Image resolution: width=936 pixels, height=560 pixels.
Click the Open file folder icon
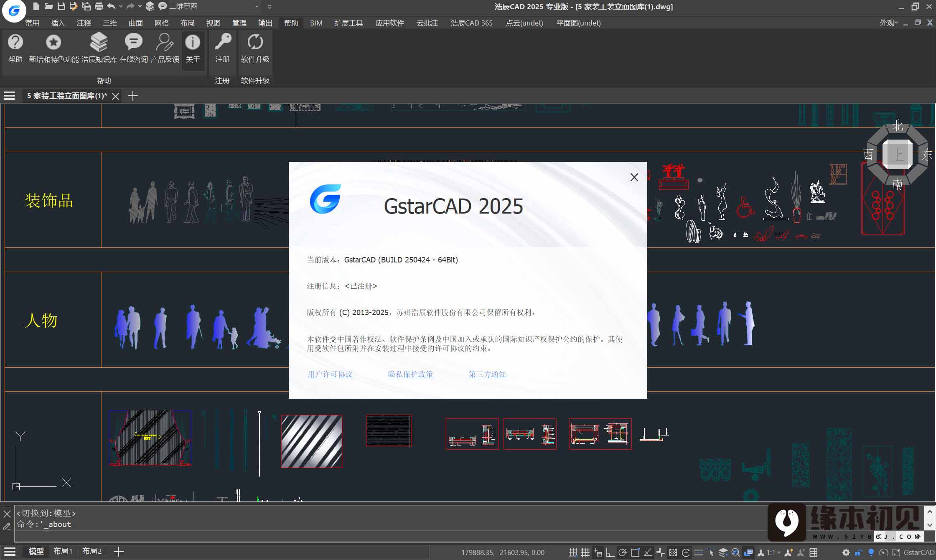pyautogui.click(x=49, y=6)
